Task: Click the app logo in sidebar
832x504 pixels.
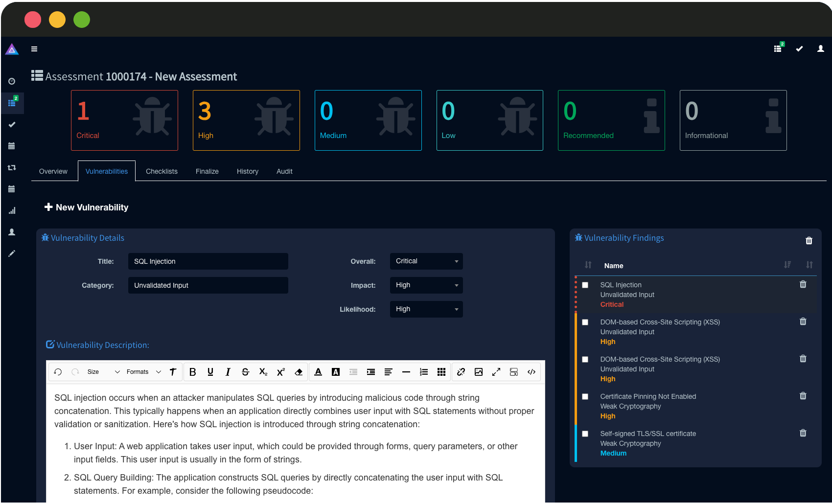Action: pos(12,49)
